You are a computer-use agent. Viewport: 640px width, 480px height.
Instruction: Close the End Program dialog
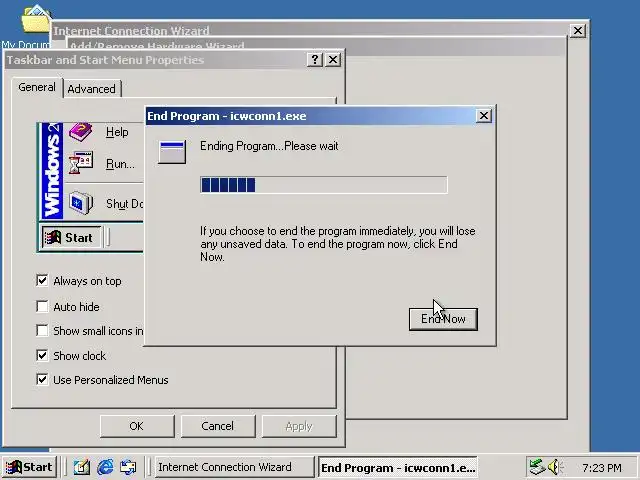[484, 116]
